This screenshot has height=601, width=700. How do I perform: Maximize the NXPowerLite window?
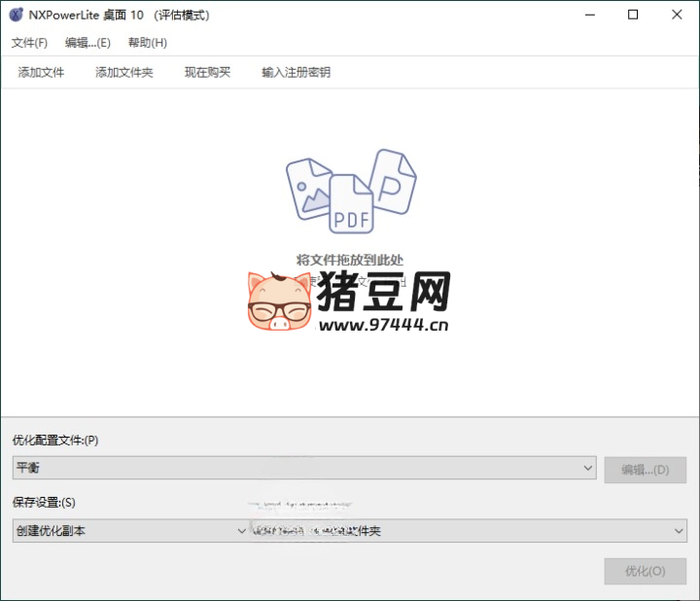633,15
